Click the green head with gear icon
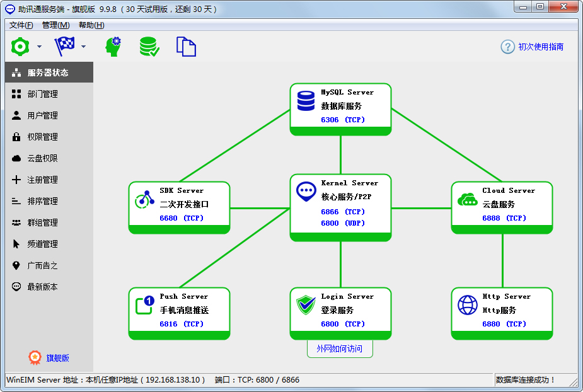583x392 pixels. pos(113,47)
